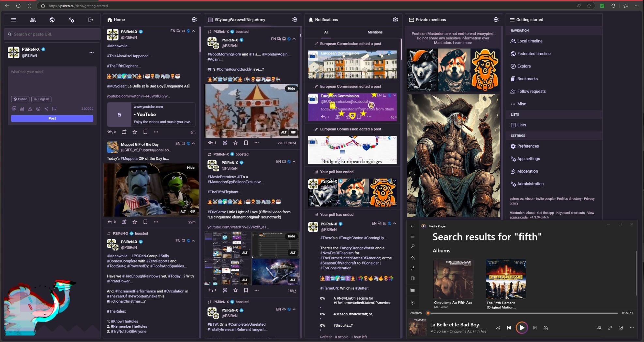The width and height of the screenshot is (644, 342).
Task: Toggle repeat in Media Player
Action: click(x=546, y=328)
